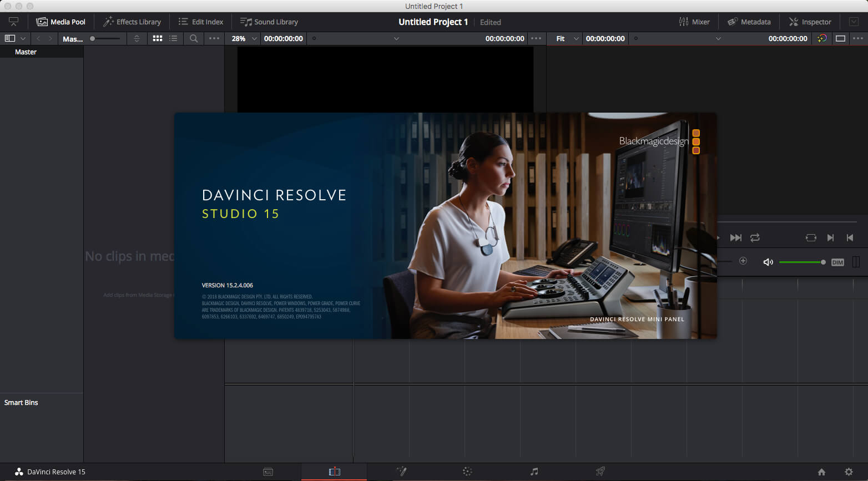Click the Smart Bins header
This screenshot has width=868, height=481.
pos(21,403)
